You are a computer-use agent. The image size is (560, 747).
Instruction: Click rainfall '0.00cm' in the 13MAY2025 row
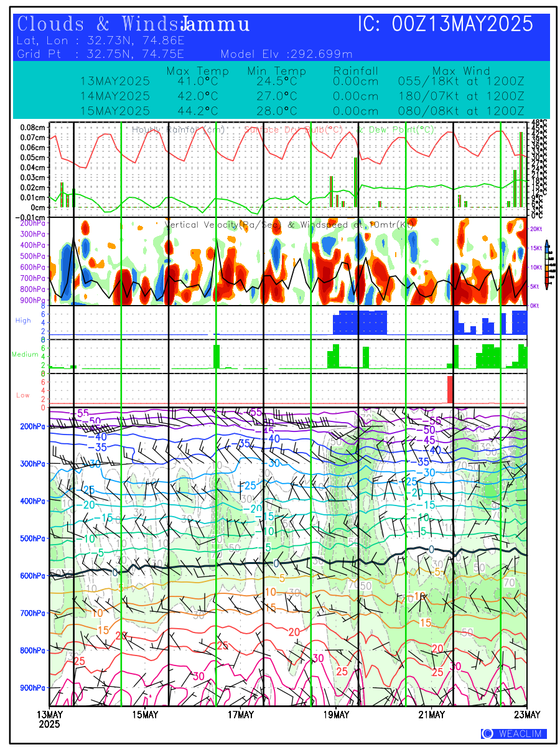click(356, 82)
